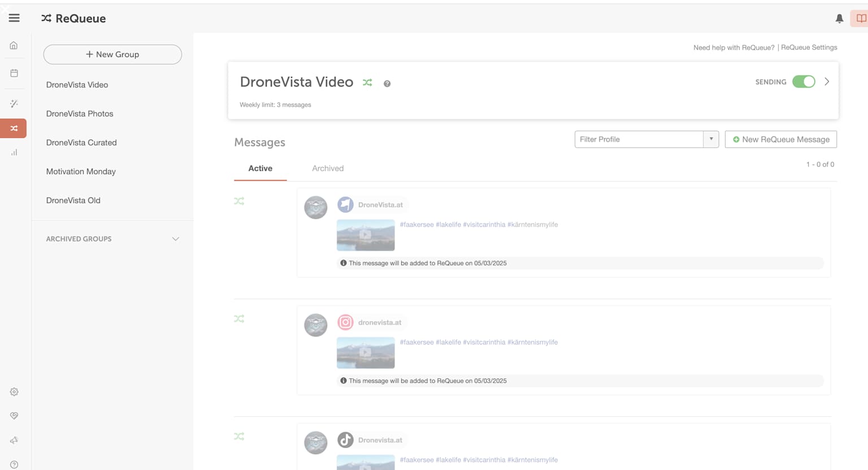Click avatar of the first DroneVista.at message
Viewport: 868px width, 470px height.
coord(316,208)
